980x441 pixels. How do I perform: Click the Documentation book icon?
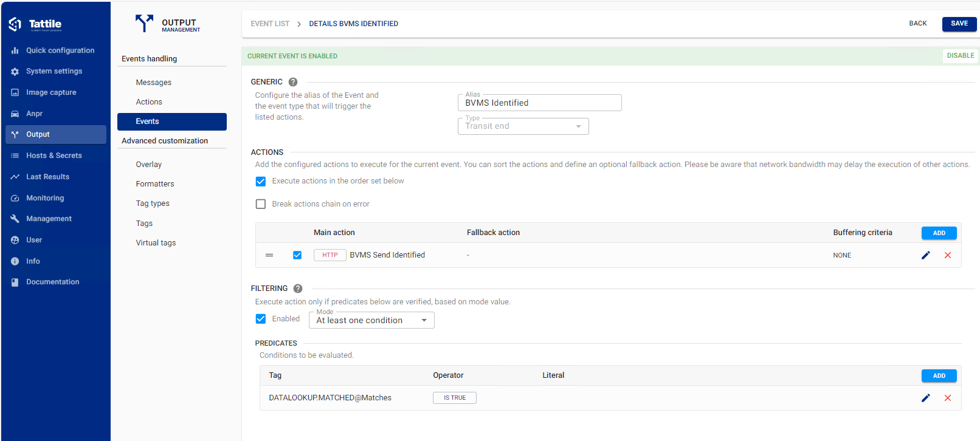click(x=15, y=282)
